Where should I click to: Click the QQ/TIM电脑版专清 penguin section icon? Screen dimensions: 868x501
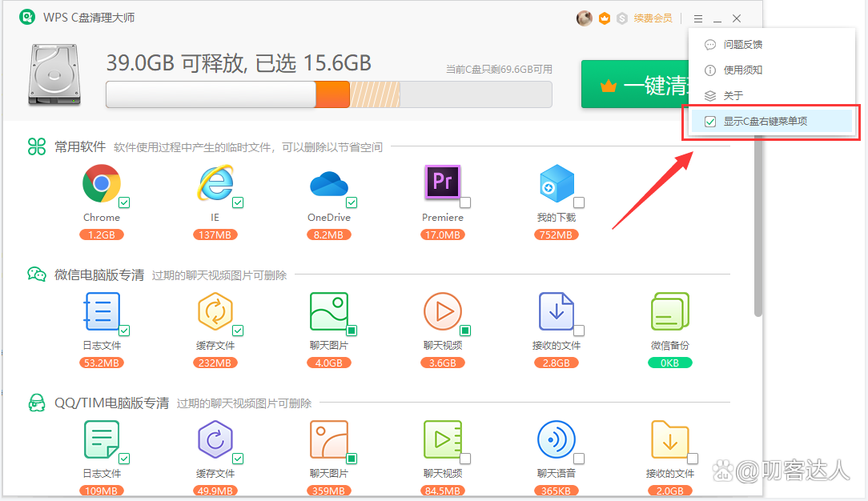(37, 403)
